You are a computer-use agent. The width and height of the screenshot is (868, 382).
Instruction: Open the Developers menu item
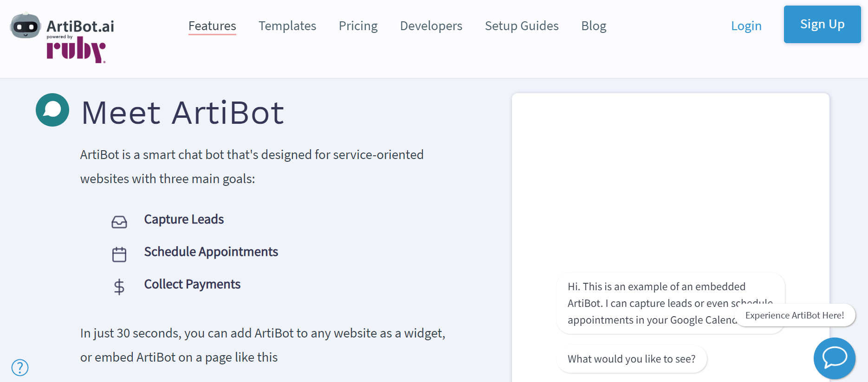click(x=431, y=26)
